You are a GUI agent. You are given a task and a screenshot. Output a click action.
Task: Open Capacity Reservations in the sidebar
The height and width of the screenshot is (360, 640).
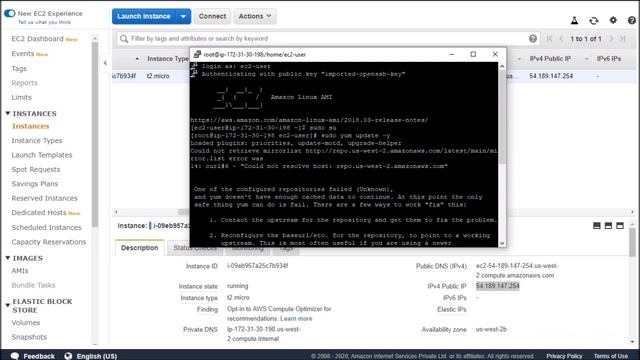[49, 242]
